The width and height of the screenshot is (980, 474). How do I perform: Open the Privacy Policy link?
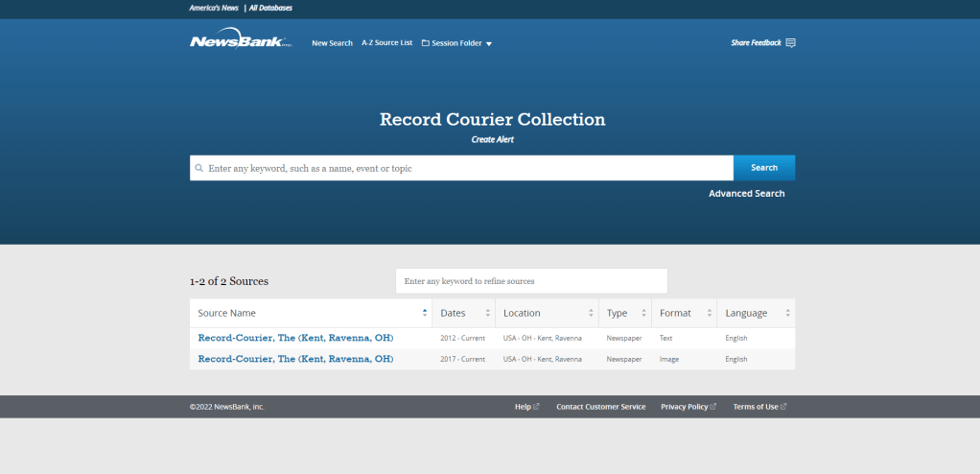[x=685, y=407]
